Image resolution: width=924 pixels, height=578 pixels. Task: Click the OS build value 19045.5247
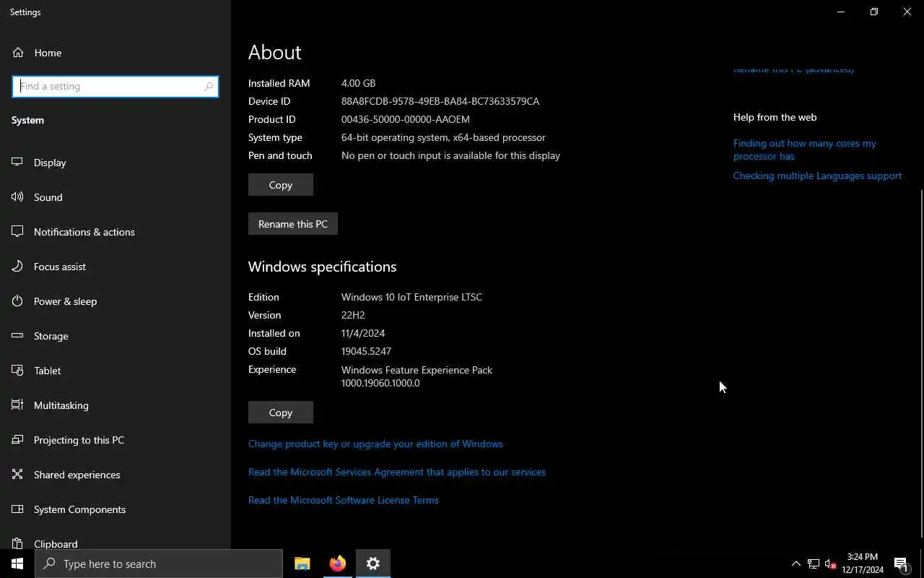[366, 351]
